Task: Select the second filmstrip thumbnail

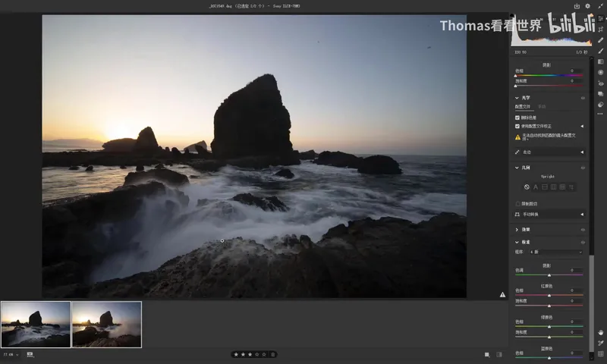Action: click(107, 325)
